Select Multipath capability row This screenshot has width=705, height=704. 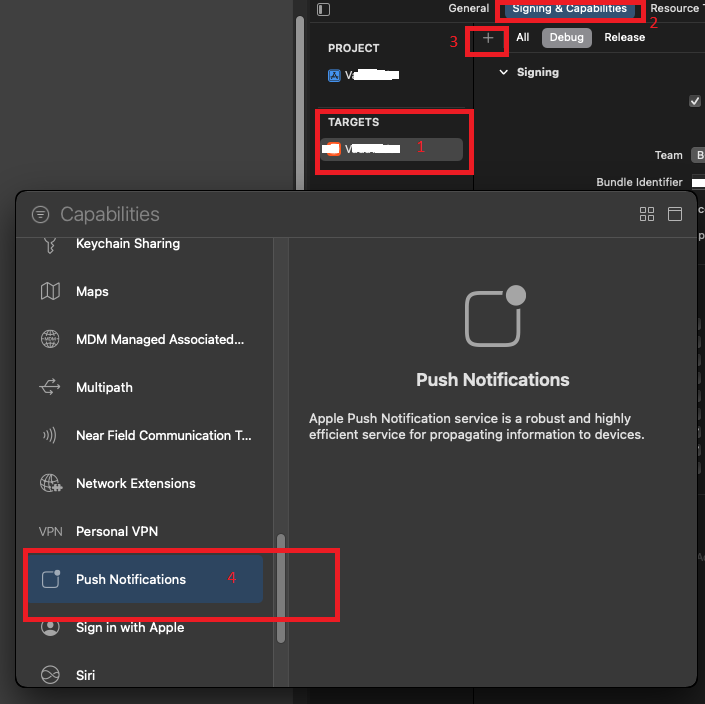[x=145, y=387]
